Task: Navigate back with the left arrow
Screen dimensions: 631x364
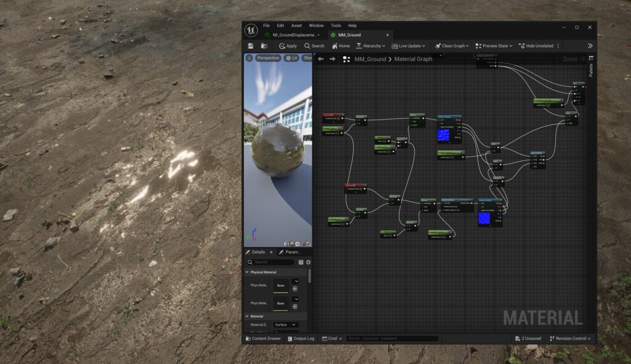Action: point(320,59)
